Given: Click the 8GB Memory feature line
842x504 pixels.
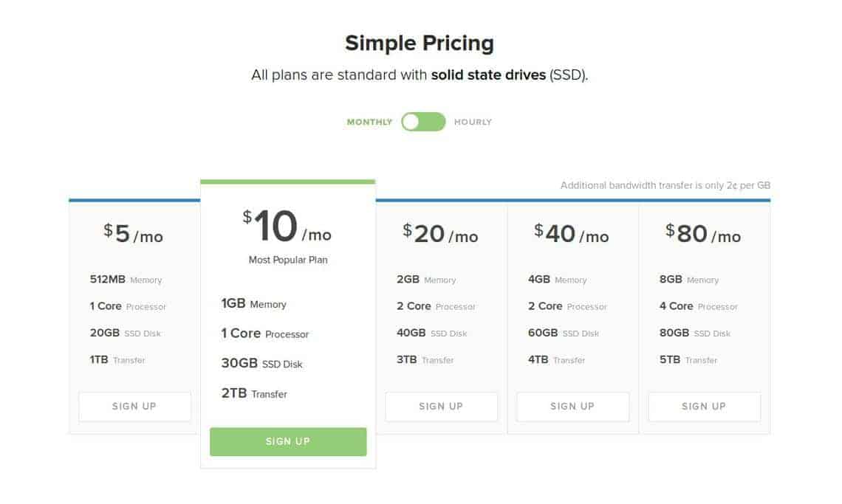Looking at the screenshot, I should (x=689, y=280).
